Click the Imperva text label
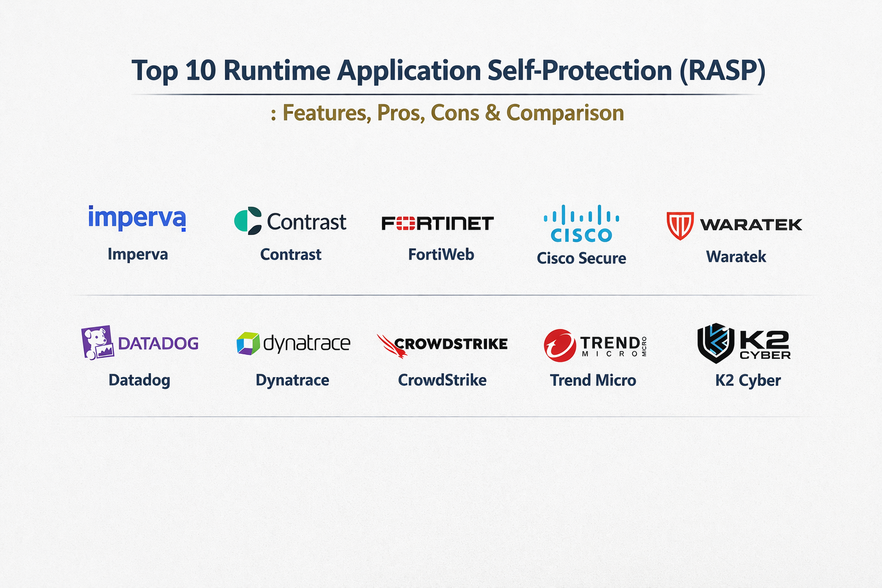 [x=138, y=254]
